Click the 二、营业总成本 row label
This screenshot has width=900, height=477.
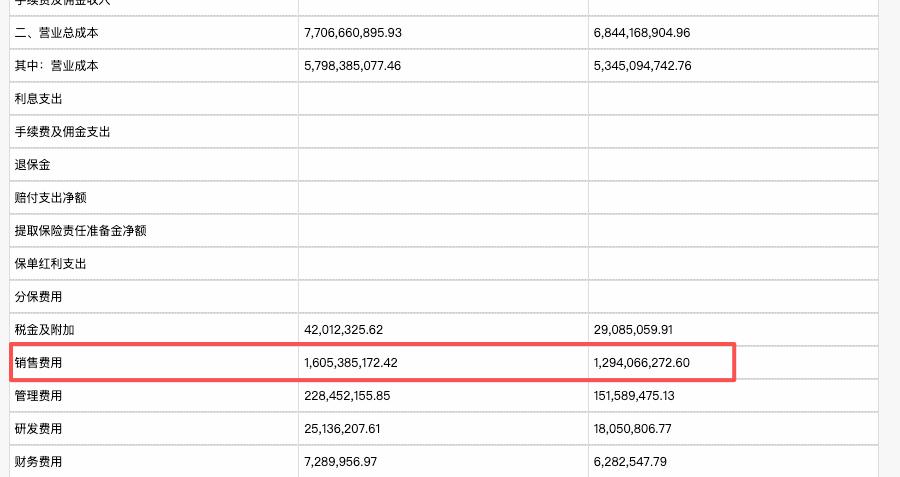(56, 33)
